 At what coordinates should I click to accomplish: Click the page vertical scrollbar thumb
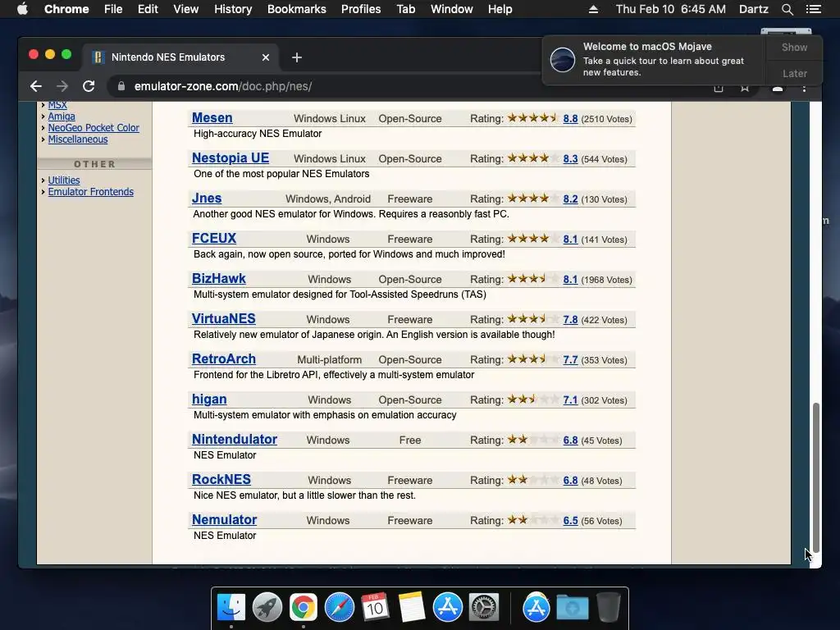point(816,477)
